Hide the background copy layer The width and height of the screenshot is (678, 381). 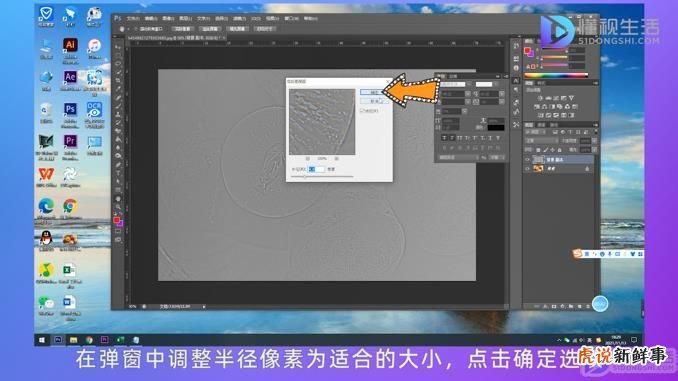pyautogui.click(x=527, y=160)
